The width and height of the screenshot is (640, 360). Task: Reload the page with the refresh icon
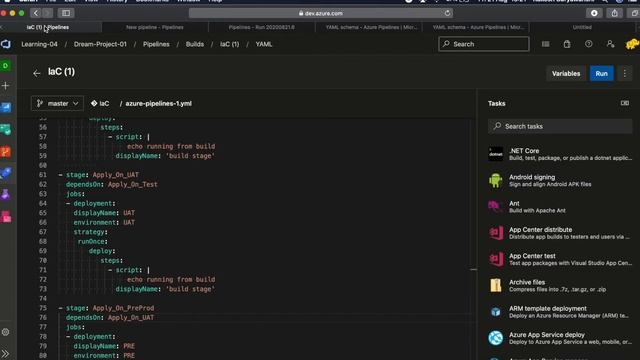[447, 13]
